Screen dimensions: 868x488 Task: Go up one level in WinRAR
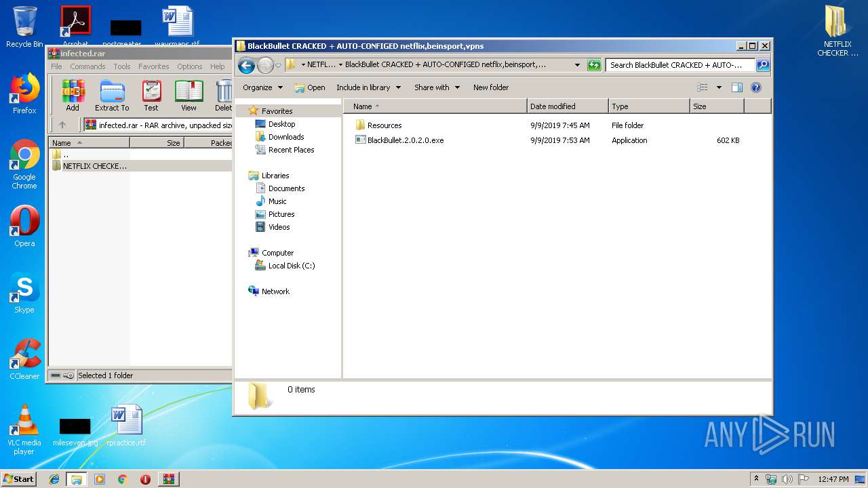pos(62,125)
